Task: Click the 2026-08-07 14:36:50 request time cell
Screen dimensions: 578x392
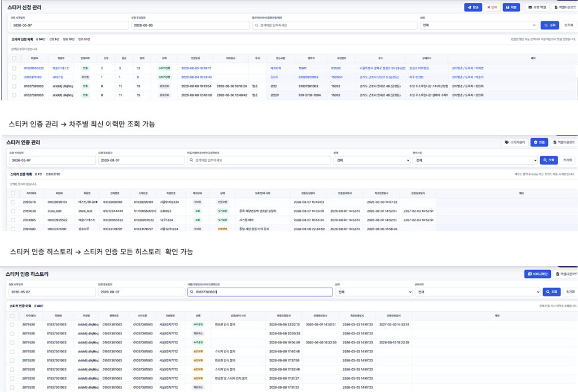Action: (x=309, y=211)
